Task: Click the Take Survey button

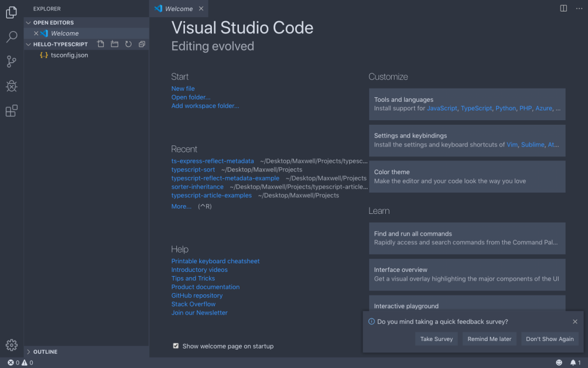Action: click(436, 339)
